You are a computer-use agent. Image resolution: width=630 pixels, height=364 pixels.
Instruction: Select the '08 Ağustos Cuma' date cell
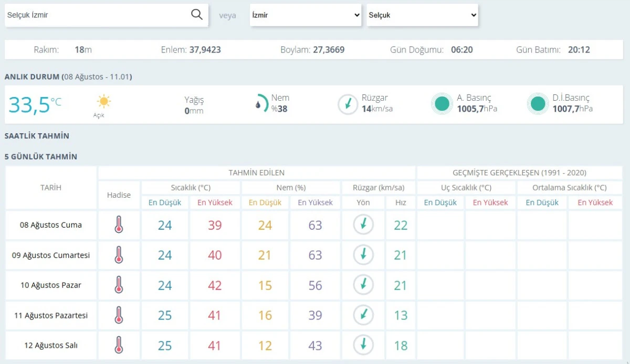pyautogui.click(x=51, y=225)
